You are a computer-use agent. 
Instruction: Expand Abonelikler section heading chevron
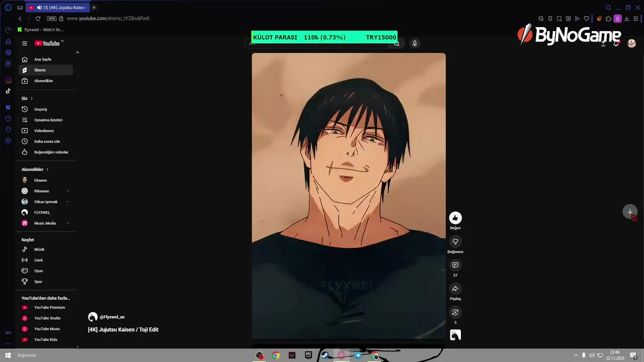point(47,169)
